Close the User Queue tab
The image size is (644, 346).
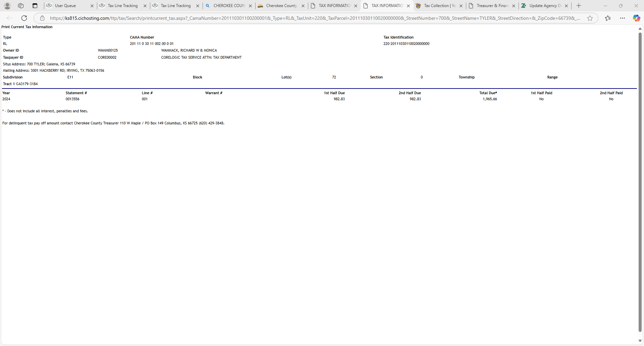click(x=92, y=6)
